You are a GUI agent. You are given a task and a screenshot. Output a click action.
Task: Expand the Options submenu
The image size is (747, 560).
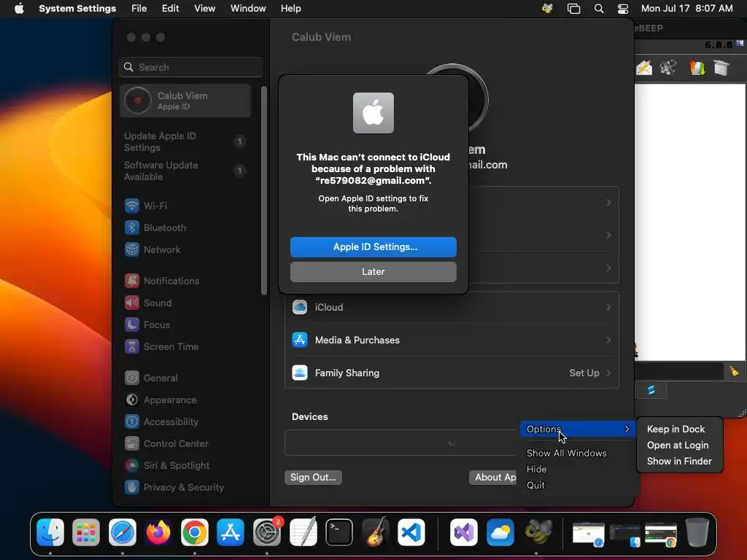(578, 429)
